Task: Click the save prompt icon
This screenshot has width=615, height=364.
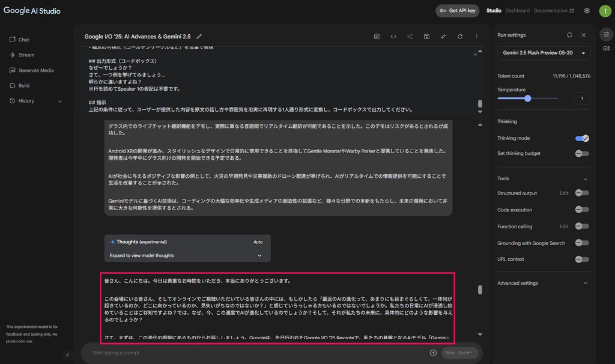Action: point(427,37)
